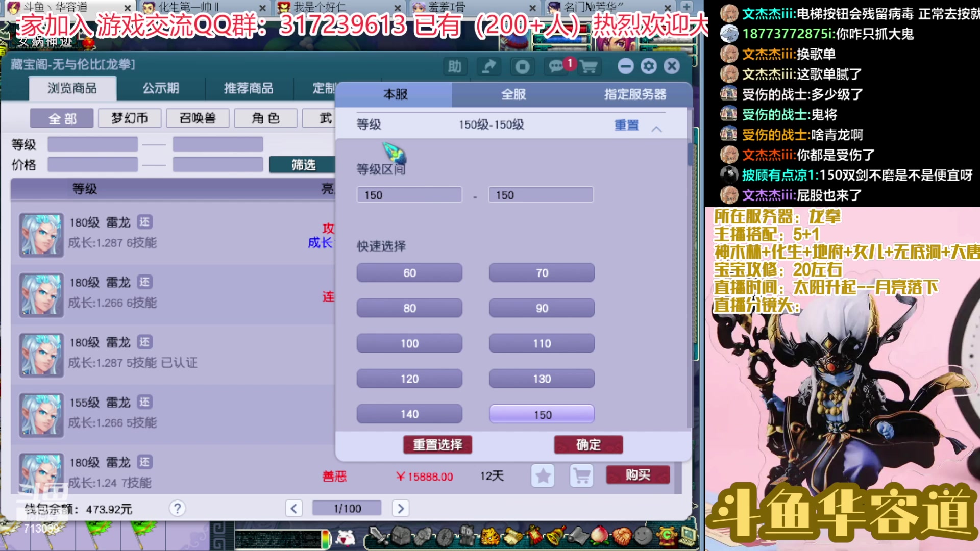Select the 70 level quick option
Image resolution: width=980 pixels, height=551 pixels.
(542, 273)
